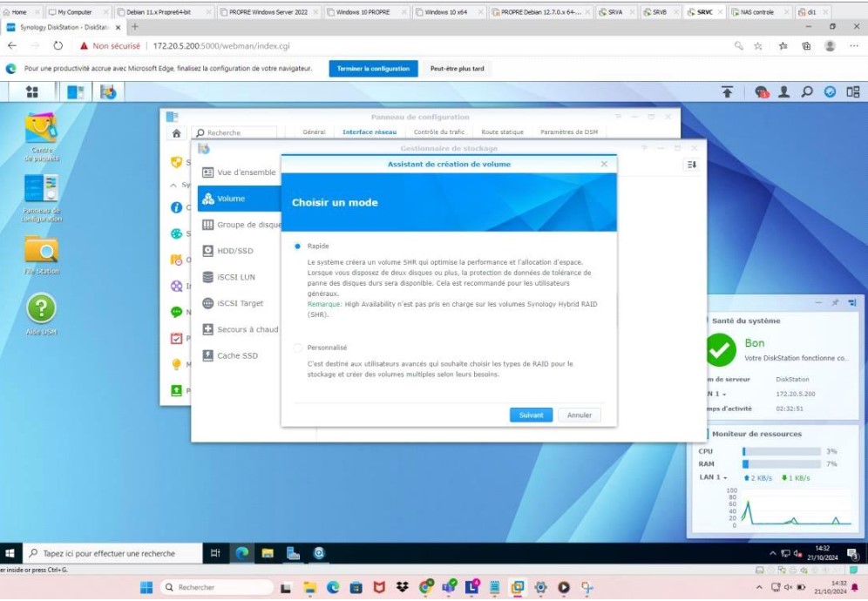Open the Paramètres de DSM tab
868x601 pixels.
pos(569,132)
